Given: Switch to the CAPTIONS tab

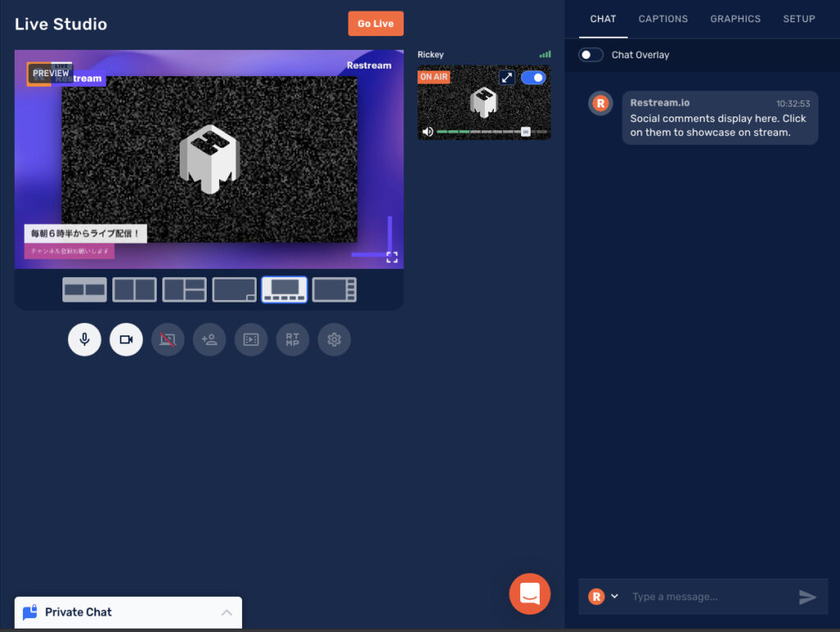Looking at the screenshot, I should coord(663,19).
